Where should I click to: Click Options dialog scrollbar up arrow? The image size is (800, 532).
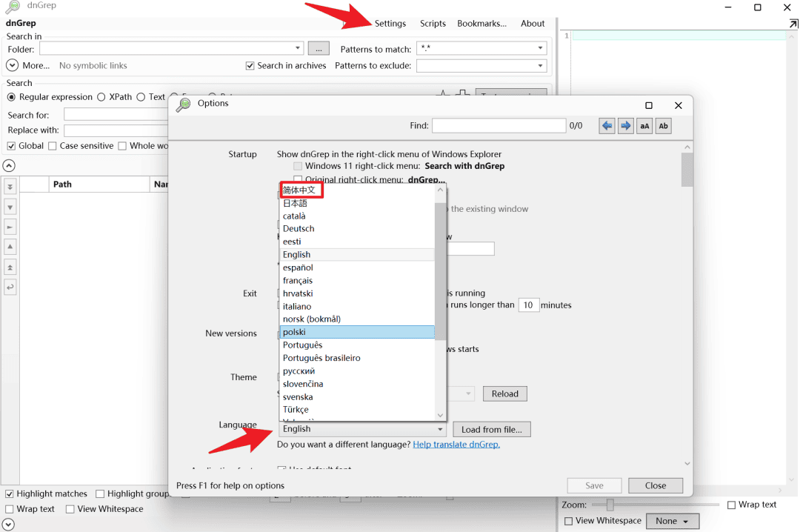[687, 147]
